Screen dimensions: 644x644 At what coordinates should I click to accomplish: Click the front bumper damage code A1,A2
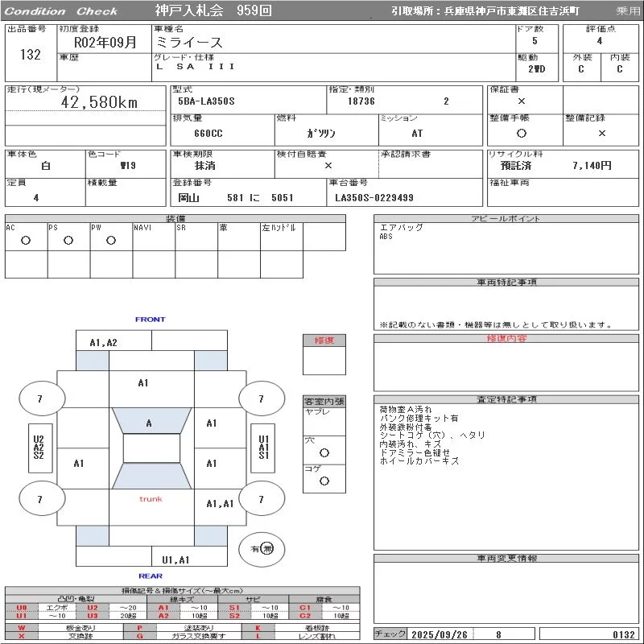104,343
